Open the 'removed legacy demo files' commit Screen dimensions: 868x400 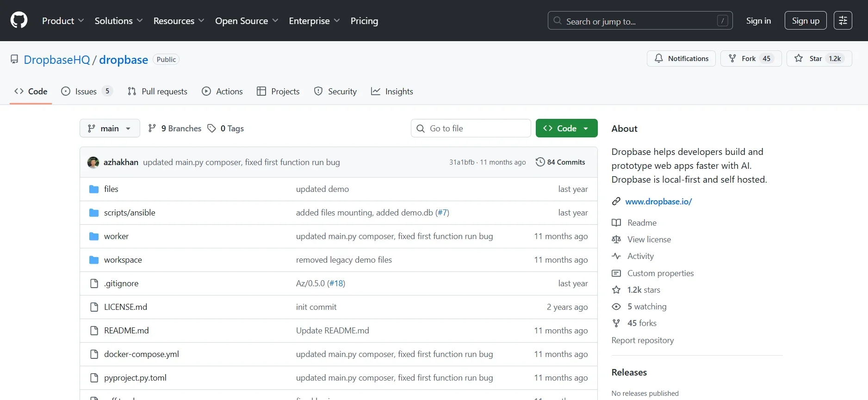tap(344, 260)
